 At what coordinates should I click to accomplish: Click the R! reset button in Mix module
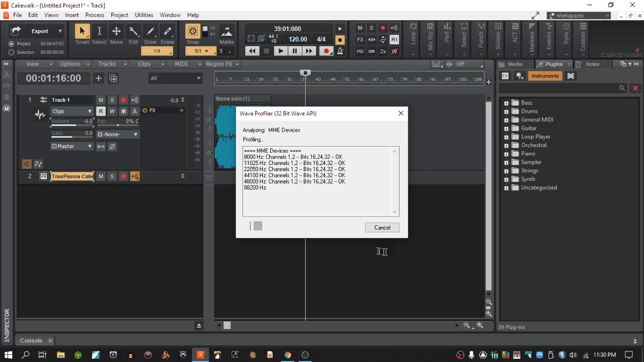pos(394,40)
